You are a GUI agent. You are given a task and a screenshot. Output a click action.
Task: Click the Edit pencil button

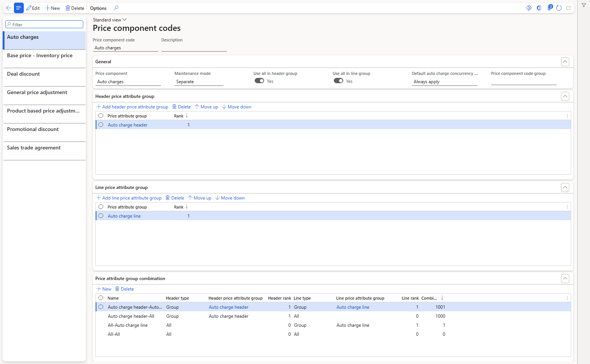(x=33, y=8)
